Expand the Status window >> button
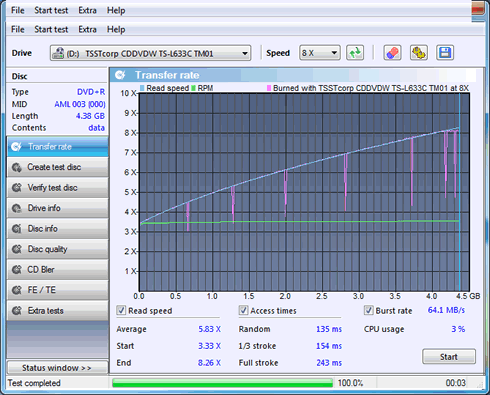Image resolution: width=490 pixels, height=395 pixels. 57,368
